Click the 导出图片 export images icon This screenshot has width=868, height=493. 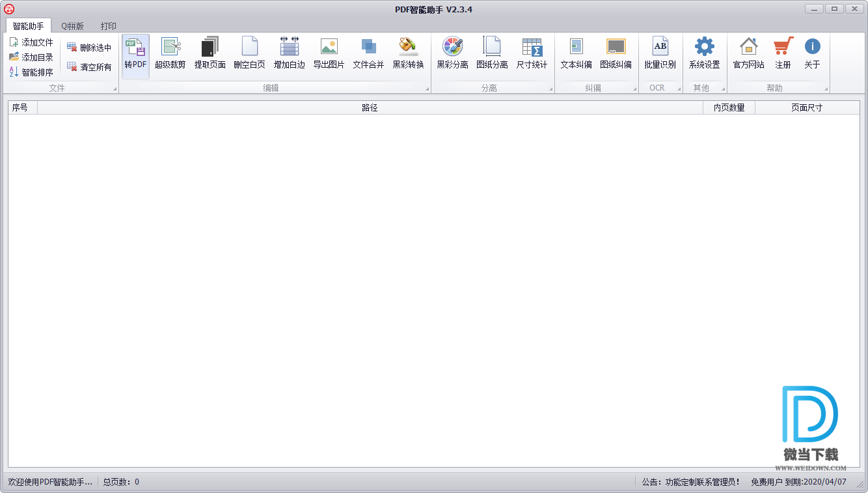329,47
